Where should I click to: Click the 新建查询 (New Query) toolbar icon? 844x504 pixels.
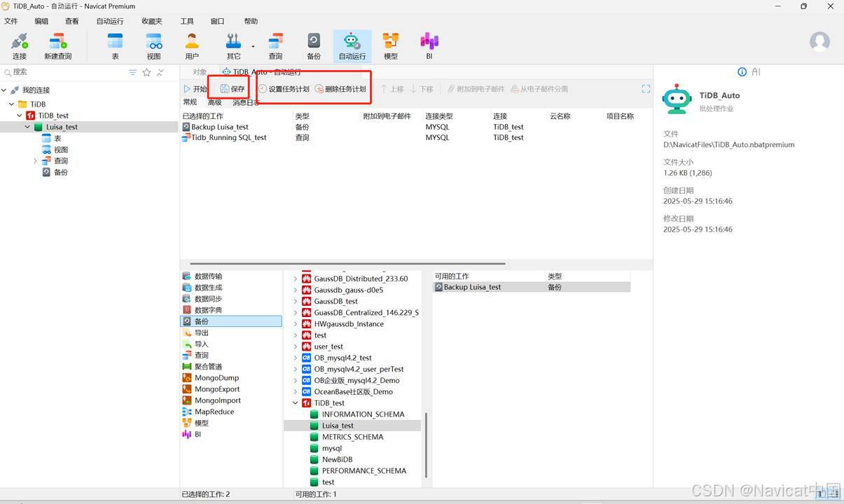tap(58, 46)
